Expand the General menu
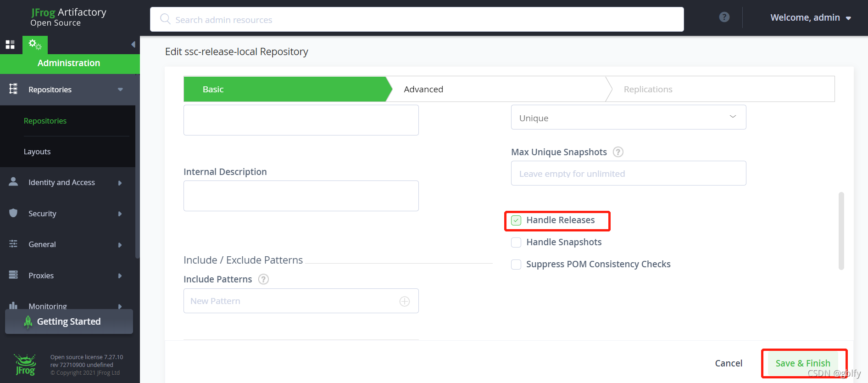868x383 pixels. [120, 245]
